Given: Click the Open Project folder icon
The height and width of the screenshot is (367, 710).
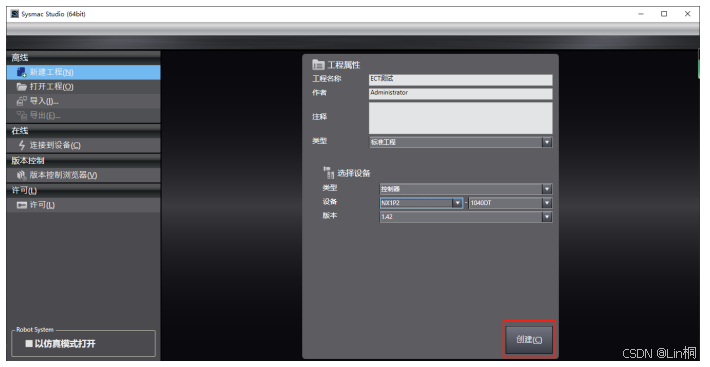Looking at the screenshot, I should [x=21, y=86].
